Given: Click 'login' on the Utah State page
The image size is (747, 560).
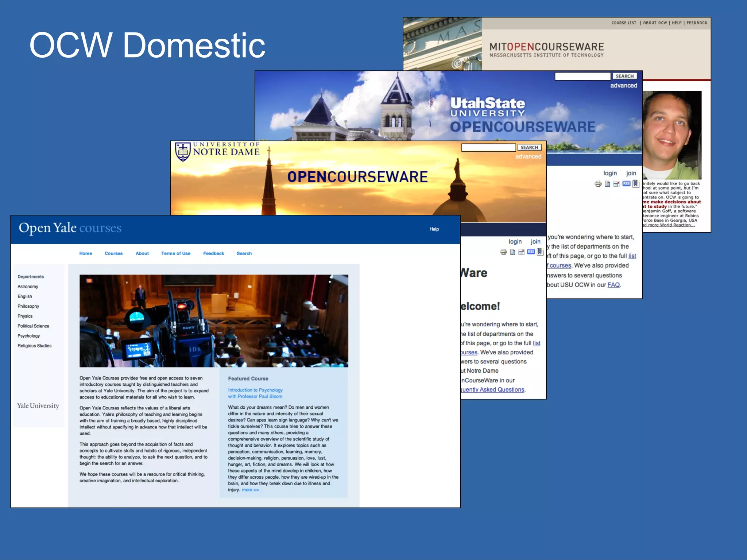Looking at the screenshot, I should click(x=610, y=173).
